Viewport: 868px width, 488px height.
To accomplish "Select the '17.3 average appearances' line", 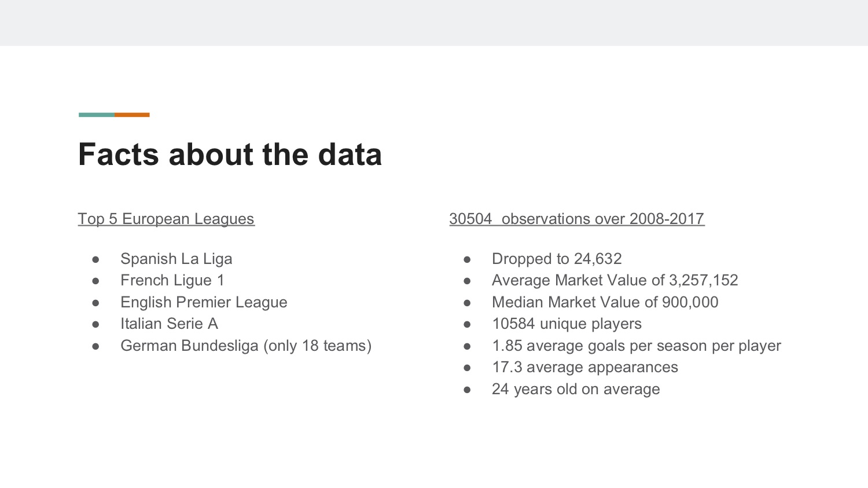I will click(585, 367).
